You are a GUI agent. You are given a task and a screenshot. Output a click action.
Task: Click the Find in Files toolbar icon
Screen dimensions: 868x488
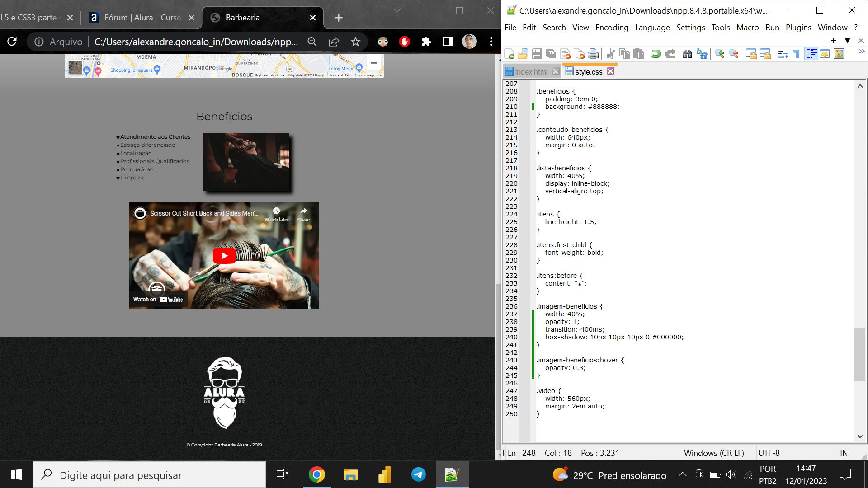point(687,54)
